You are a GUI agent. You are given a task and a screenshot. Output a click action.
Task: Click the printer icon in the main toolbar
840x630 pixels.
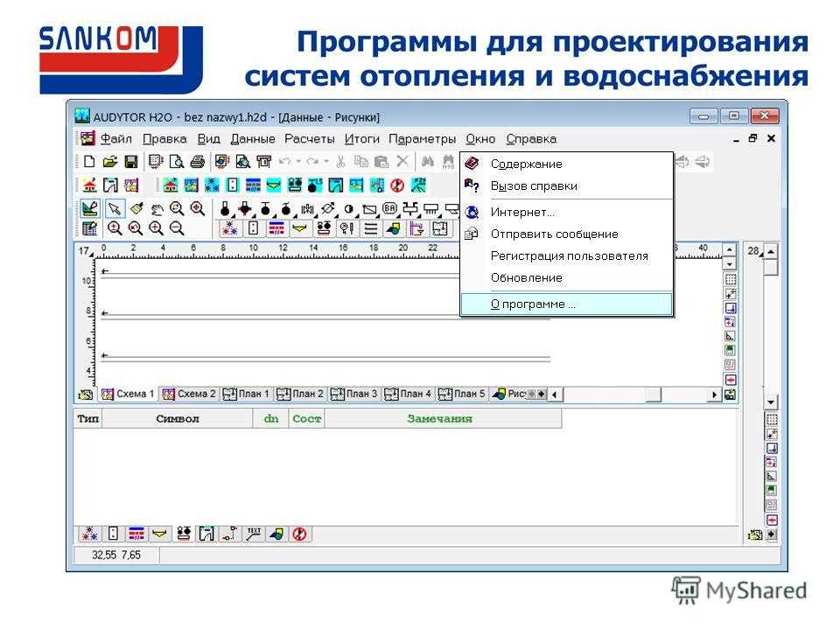(x=197, y=161)
